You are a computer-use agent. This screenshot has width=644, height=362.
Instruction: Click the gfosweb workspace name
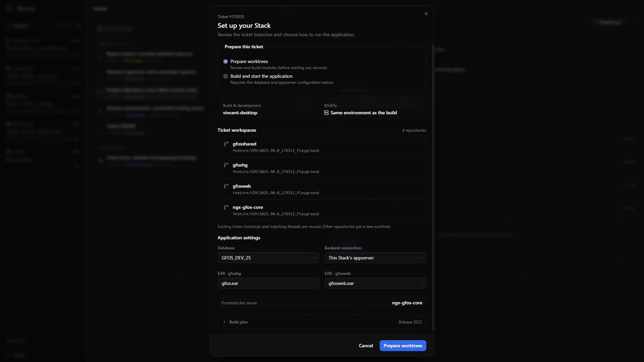(x=242, y=186)
